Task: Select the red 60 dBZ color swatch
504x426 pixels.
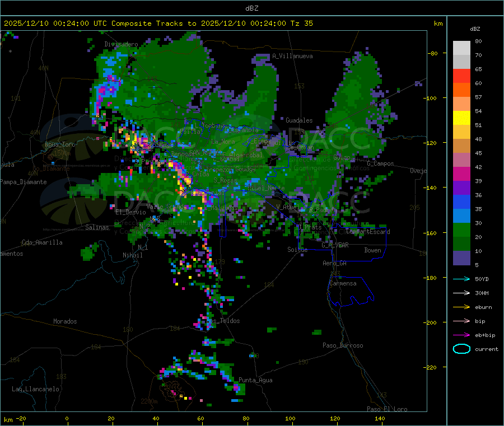Action: click(x=461, y=76)
